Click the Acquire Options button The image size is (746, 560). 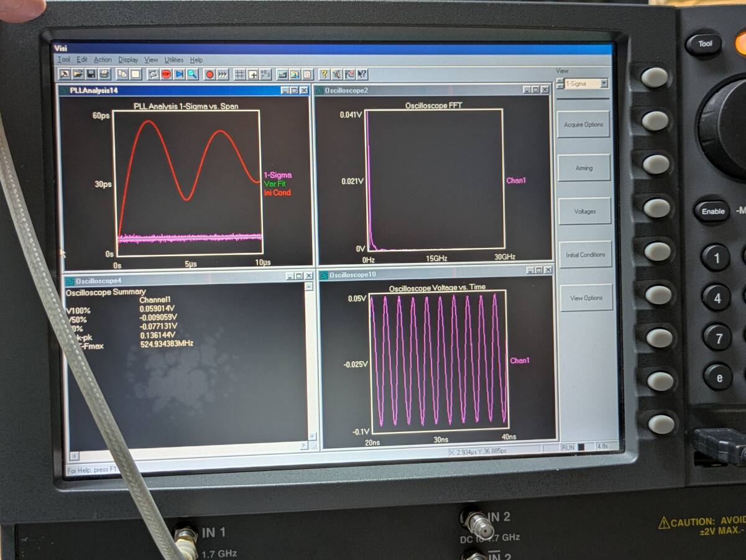[x=583, y=125]
